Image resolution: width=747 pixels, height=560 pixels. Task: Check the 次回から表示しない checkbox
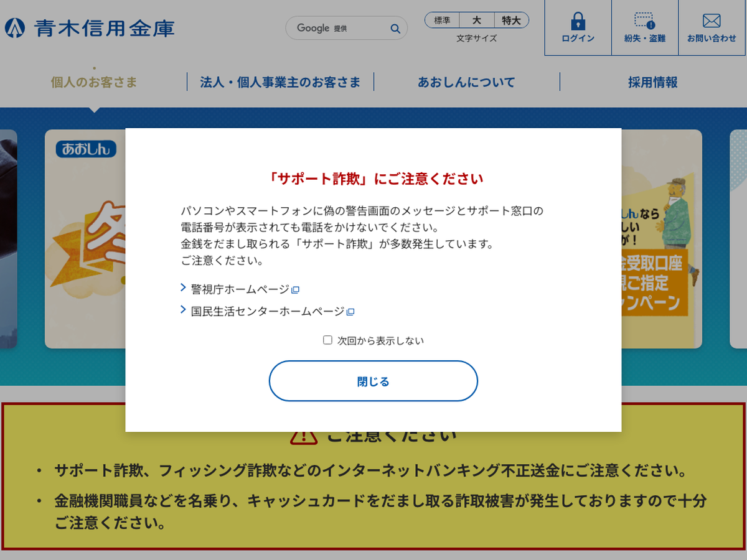pyautogui.click(x=327, y=340)
